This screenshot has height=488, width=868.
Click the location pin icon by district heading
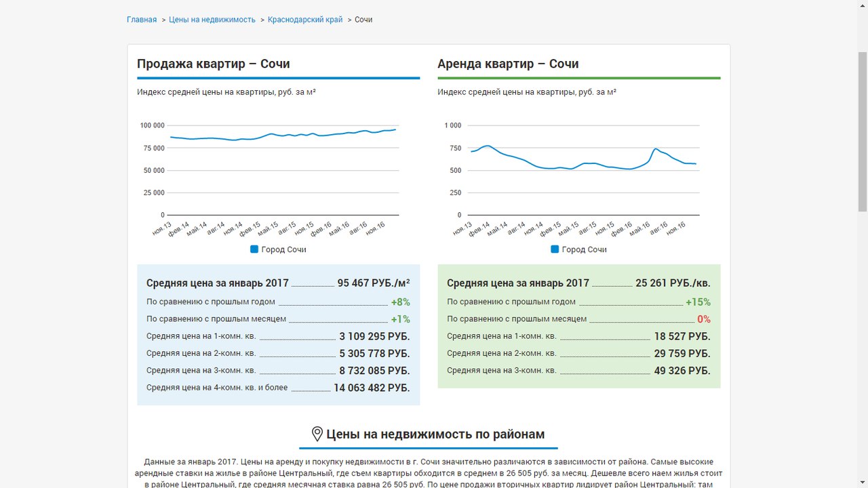point(317,434)
